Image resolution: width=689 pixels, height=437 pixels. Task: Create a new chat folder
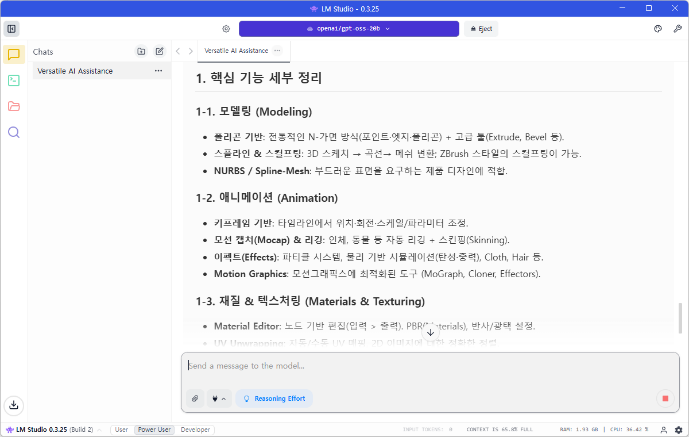[x=141, y=51]
